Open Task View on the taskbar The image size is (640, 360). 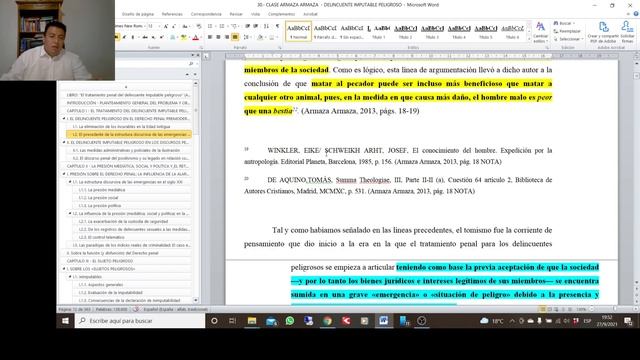[x=233, y=321]
